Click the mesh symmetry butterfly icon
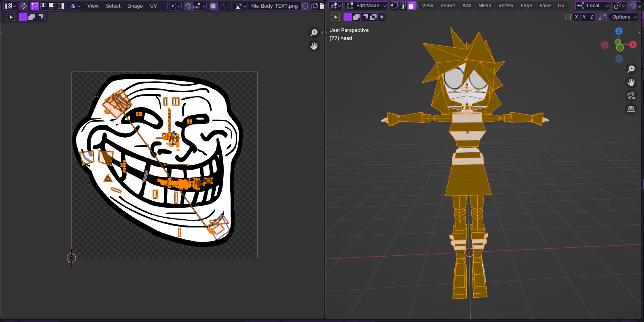 568,17
